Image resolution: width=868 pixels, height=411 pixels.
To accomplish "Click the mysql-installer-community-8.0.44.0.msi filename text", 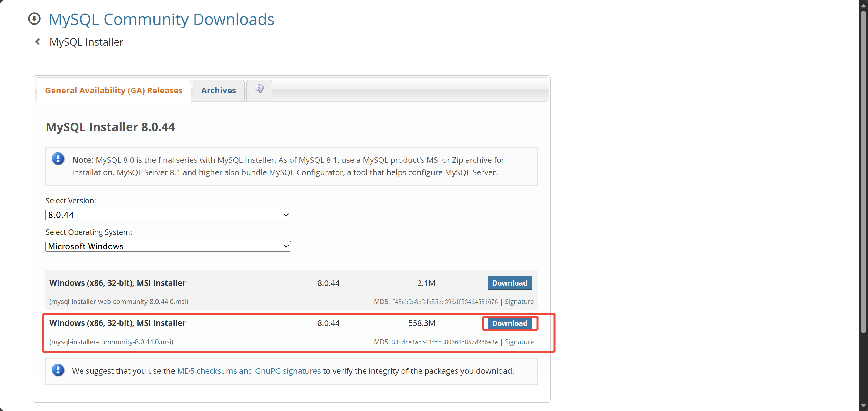I will pyautogui.click(x=111, y=342).
